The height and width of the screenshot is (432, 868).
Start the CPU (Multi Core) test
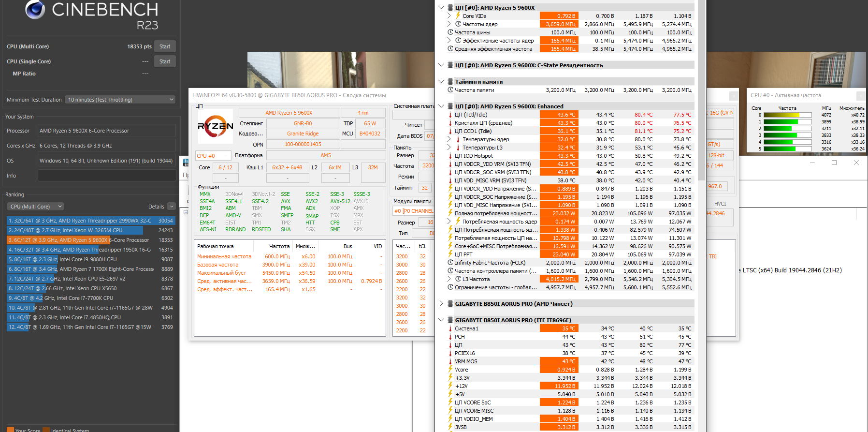point(165,46)
